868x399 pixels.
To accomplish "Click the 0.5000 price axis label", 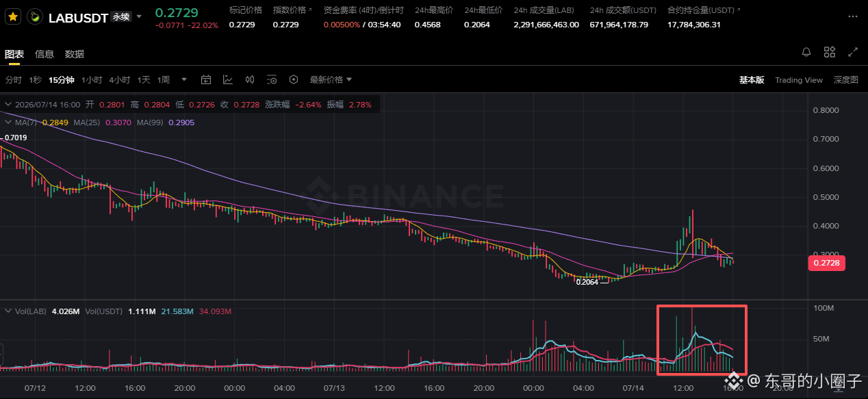I will (x=825, y=197).
